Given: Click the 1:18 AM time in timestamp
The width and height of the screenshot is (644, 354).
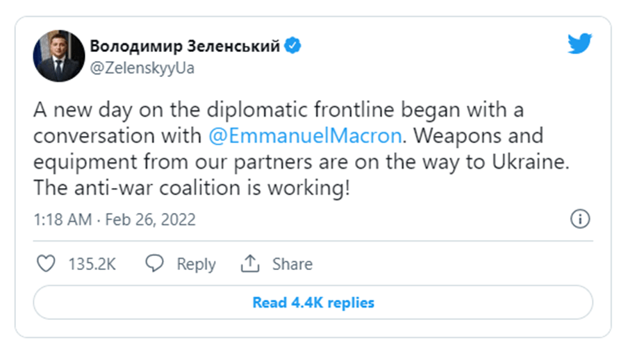Looking at the screenshot, I should tap(61, 220).
